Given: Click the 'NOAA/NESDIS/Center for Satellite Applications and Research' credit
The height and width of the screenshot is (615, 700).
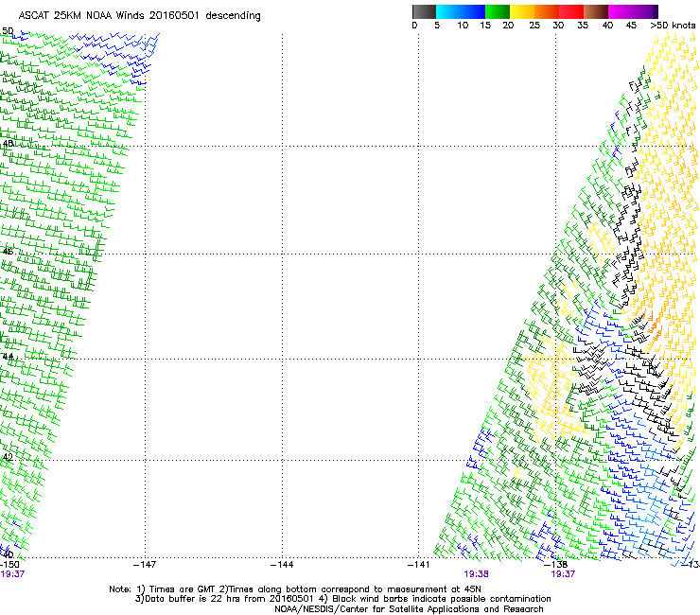Looking at the screenshot, I should pos(409,609).
